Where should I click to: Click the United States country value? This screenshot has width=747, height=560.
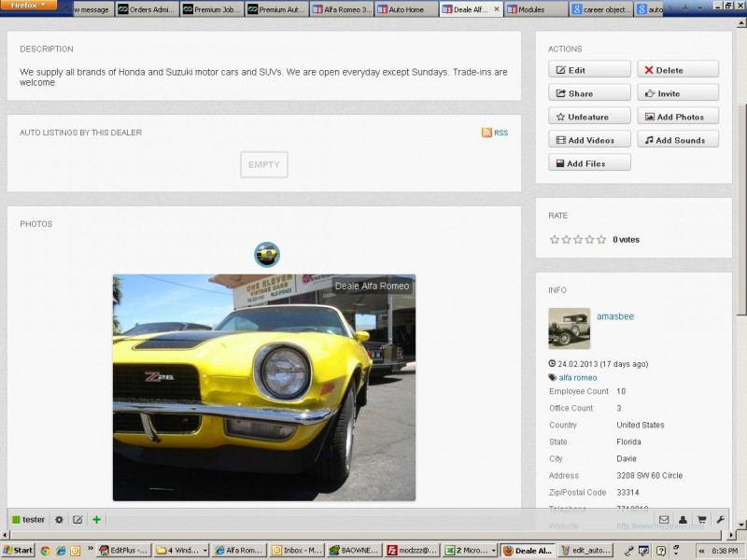[640, 425]
